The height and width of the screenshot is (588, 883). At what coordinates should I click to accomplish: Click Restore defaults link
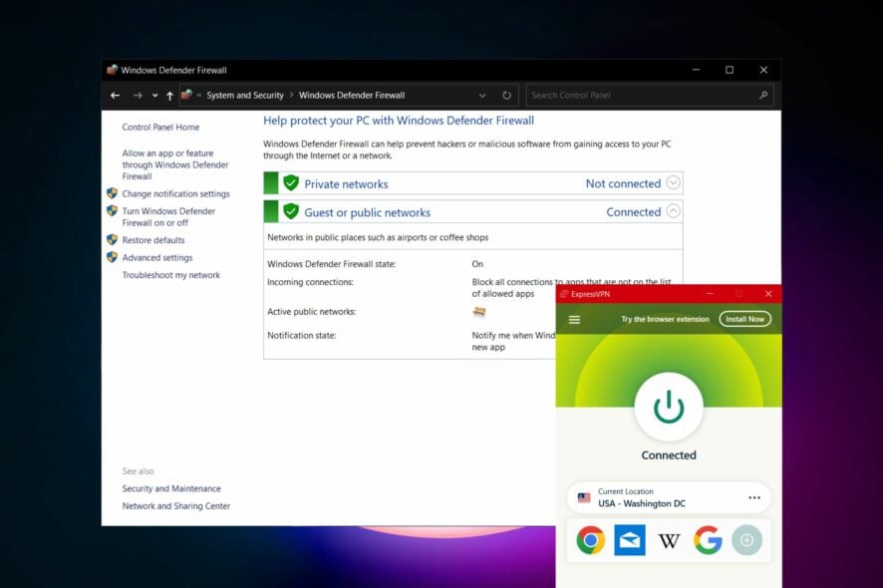click(x=153, y=240)
